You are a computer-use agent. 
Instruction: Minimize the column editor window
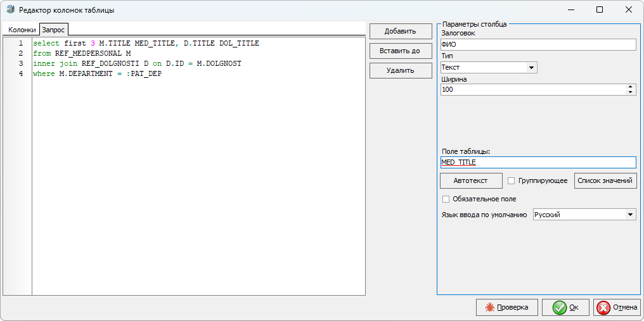[570, 10]
